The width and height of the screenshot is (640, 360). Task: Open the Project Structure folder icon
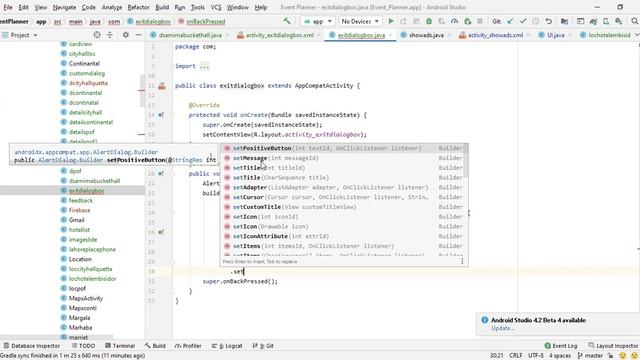(x=564, y=21)
